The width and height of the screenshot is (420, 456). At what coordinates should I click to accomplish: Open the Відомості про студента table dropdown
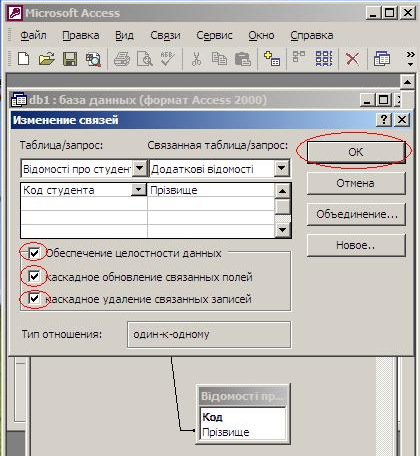point(140,168)
